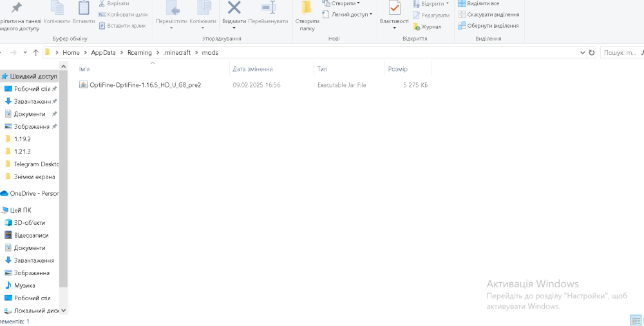Viewport: 644px width, 326px height.
Task: Switch to details view icon in status bar
Action: [x=636, y=321]
